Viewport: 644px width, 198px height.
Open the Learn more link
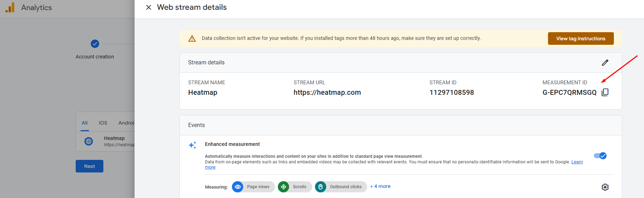pos(577,162)
